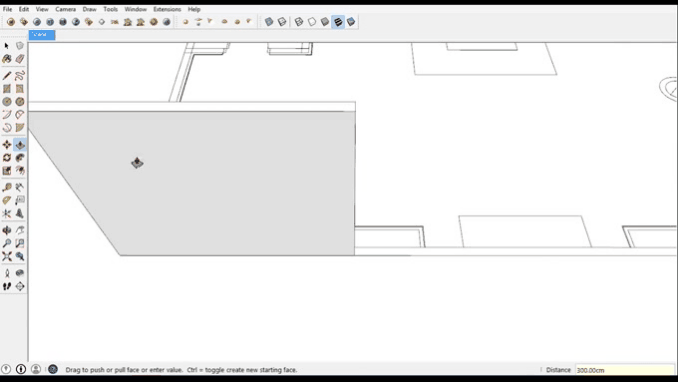Pick the 3 Point Arc tool
678x382 pixels.
[6, 128]
